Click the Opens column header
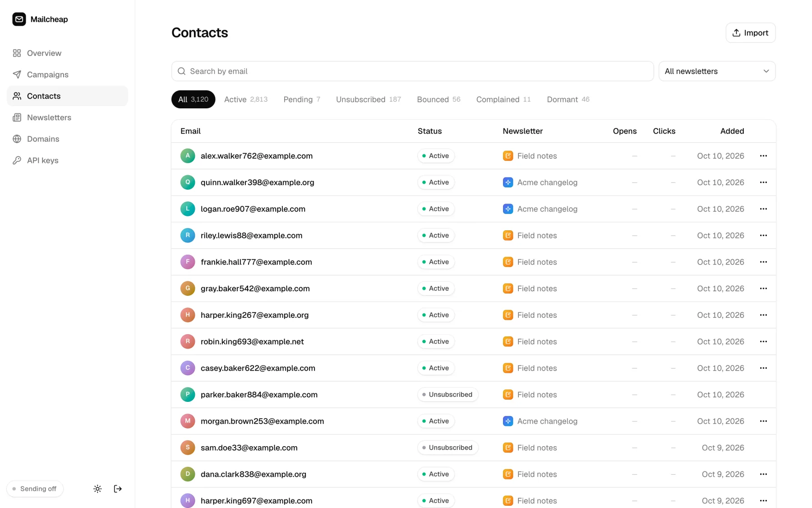Viewport: 812px width, 508px height. [x=624, y=131]
